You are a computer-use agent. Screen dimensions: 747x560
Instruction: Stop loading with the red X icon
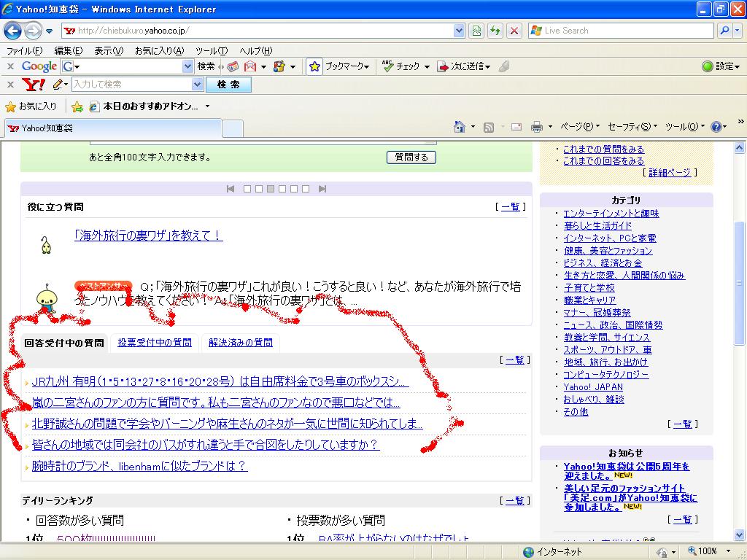pyautogui.click(x=514, y=31)
